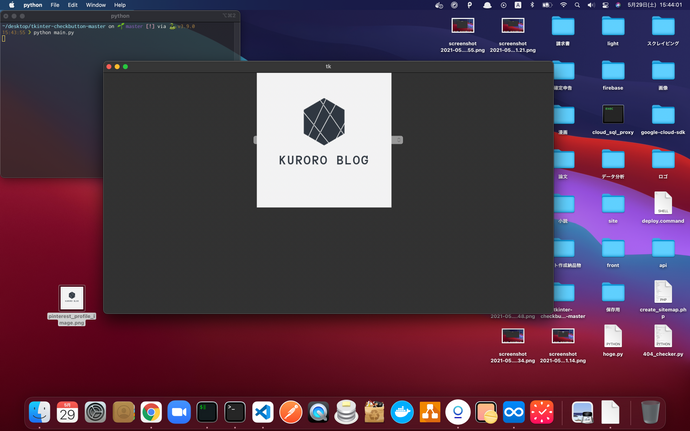Open the blank document stack in Dock
Image resolution: width=690 pixels, height=431 pixels.
610,412
